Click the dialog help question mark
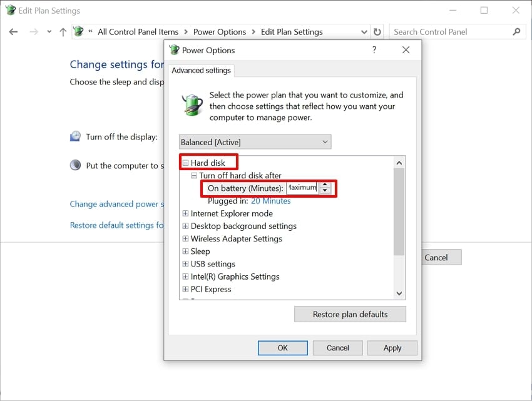Viewport: 532px width, 401px height. pos(374,50)
